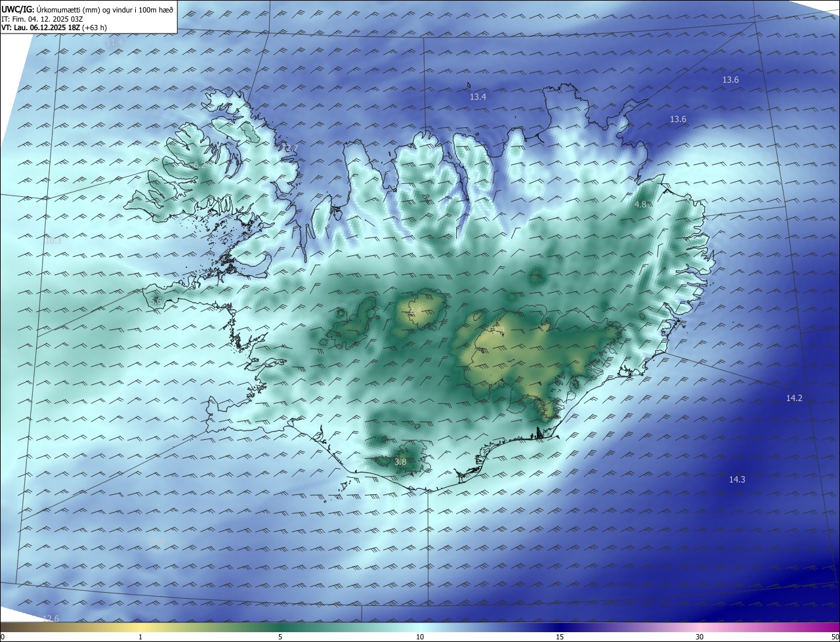Screen dimensions: 840x642
Task: Click the 4.8 value in northeast Iceland
Action: click(640, 204)
